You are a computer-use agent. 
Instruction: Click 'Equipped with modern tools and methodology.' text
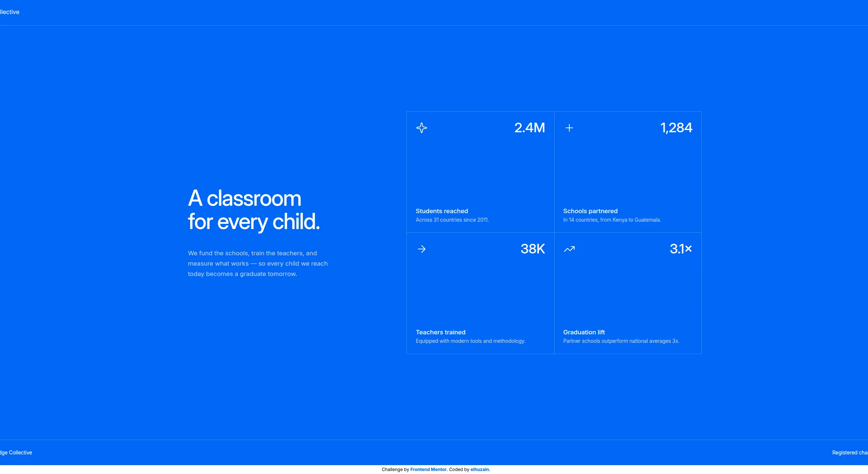point(470,341)
